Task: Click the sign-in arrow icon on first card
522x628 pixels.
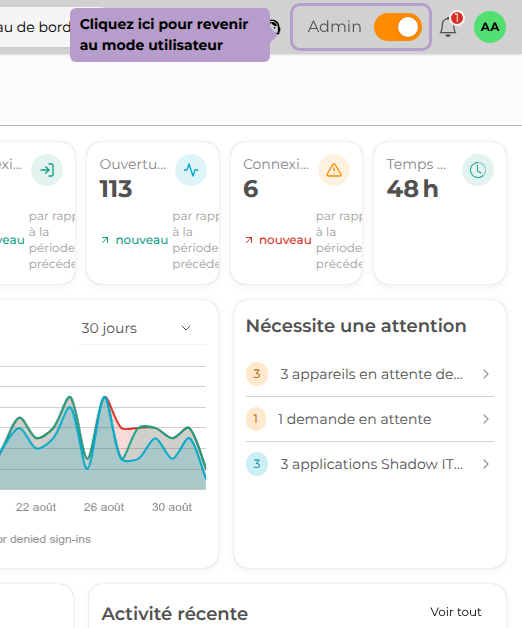Action: pos(47,170)
